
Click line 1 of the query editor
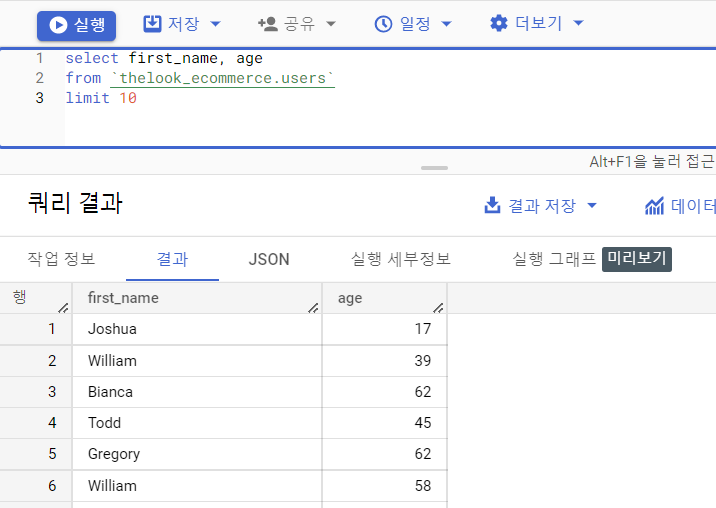click(164, 58)
